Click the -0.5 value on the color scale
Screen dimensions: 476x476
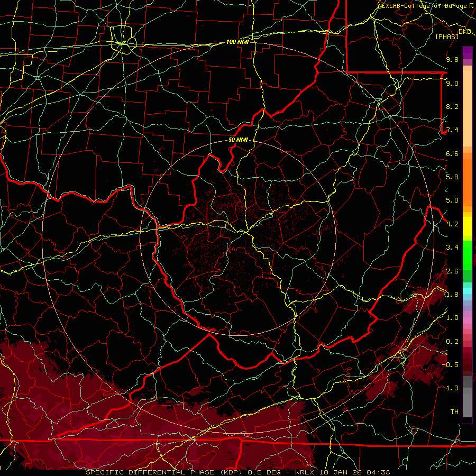tap(450, 365)
